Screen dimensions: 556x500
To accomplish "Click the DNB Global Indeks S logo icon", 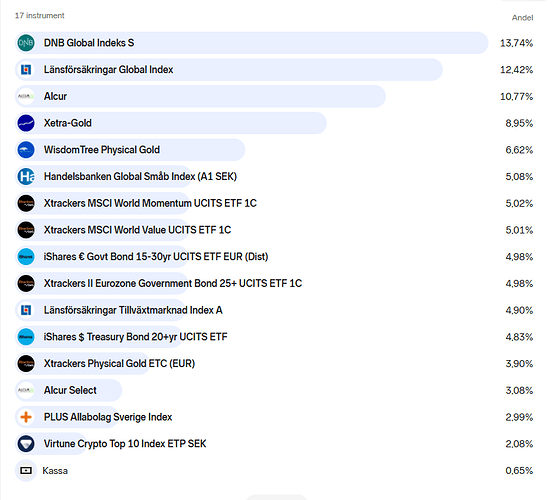I will (26, 43).
